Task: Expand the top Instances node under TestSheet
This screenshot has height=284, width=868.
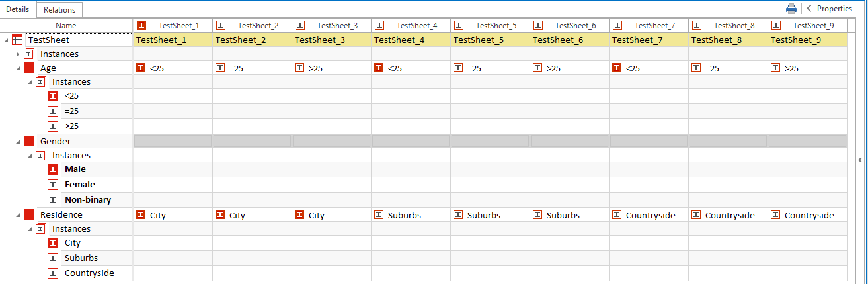Action: [18, 54]
